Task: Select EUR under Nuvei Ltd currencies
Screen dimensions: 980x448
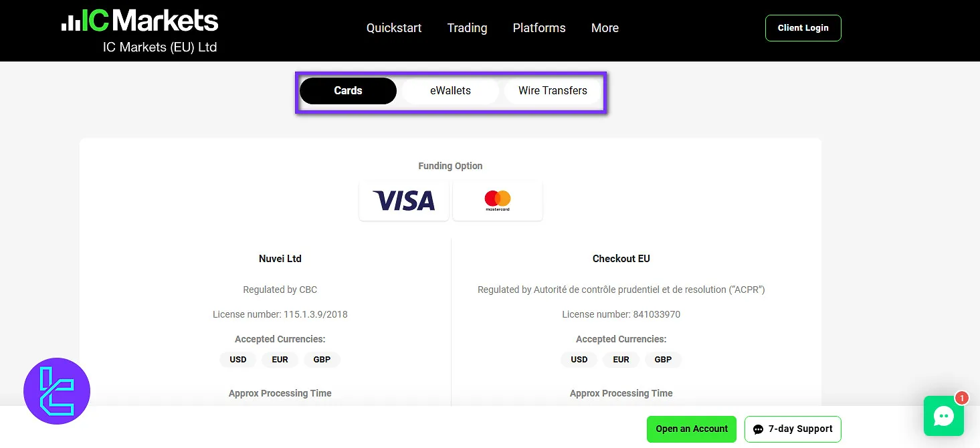Action: (x=280, y=359)
